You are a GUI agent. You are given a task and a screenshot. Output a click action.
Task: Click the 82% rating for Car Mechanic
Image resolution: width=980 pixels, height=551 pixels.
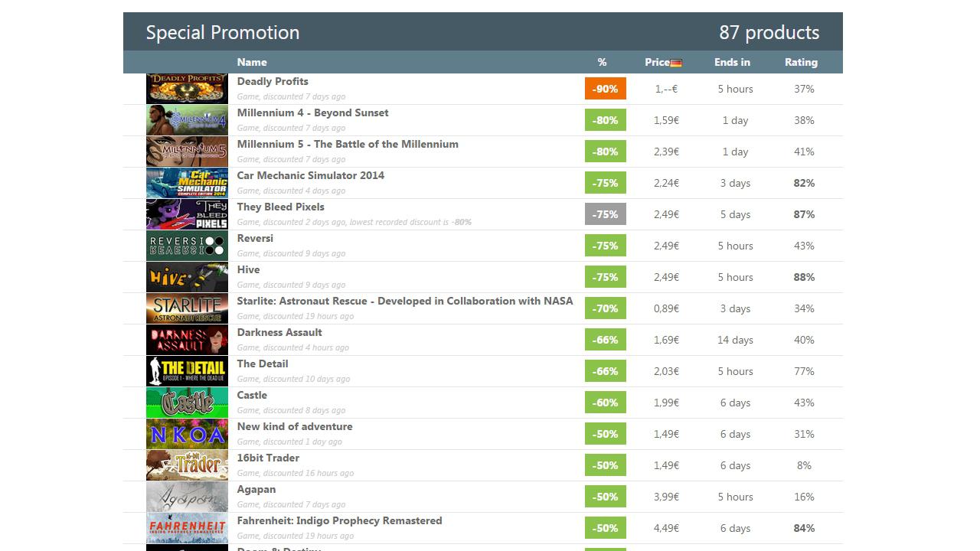tap(804, 183)
